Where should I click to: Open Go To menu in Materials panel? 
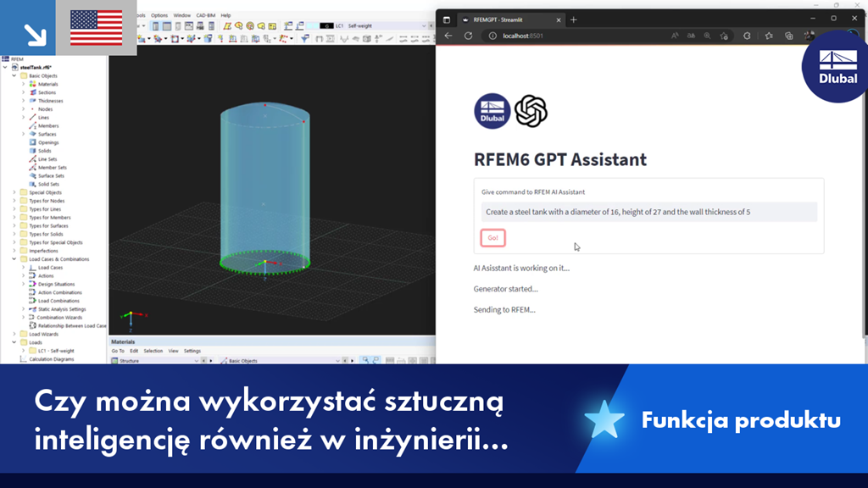click(118, 351)
